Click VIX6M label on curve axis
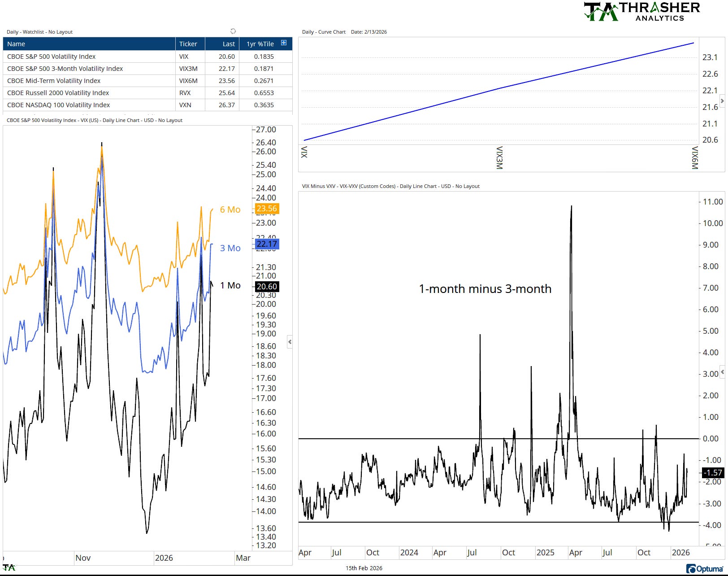 694,157
